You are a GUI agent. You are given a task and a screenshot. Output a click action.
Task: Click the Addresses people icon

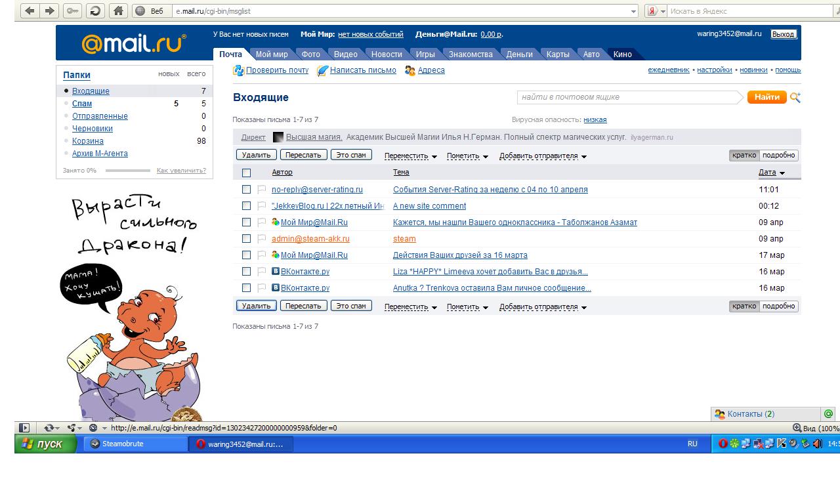click(x=410, y=70)
